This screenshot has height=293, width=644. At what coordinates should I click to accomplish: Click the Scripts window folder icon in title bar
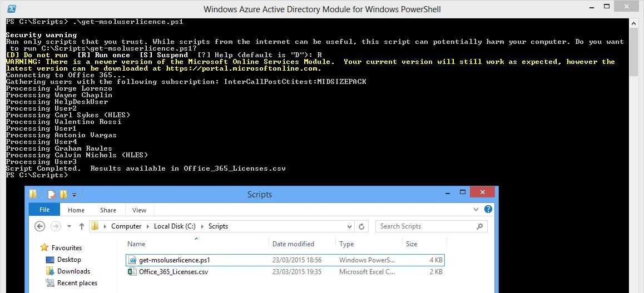(x=33, y=194)
